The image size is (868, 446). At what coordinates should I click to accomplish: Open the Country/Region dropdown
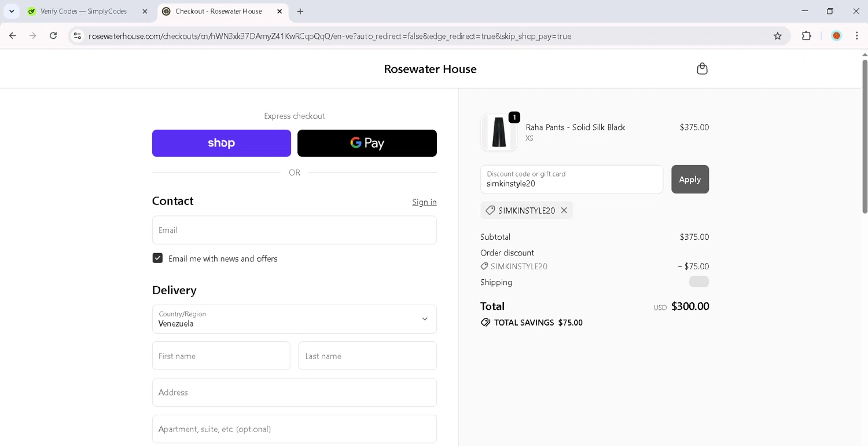[295, 319]
